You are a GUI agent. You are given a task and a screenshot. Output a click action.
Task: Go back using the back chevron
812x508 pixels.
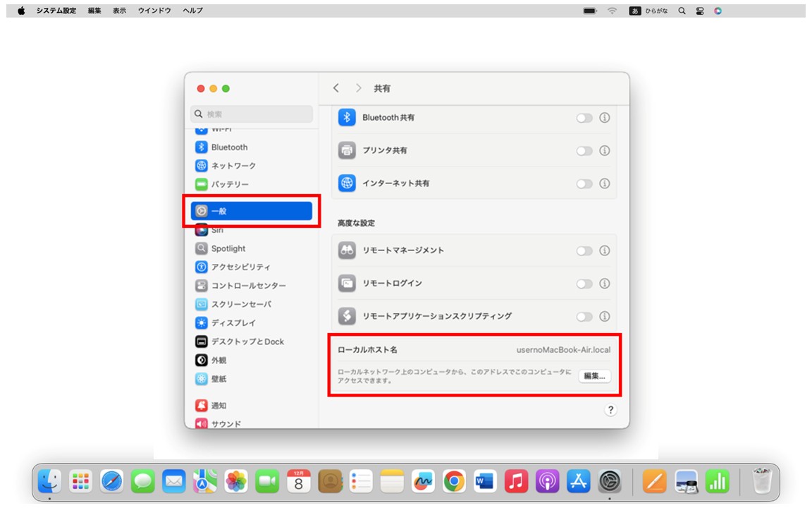(x=336, y=87)
